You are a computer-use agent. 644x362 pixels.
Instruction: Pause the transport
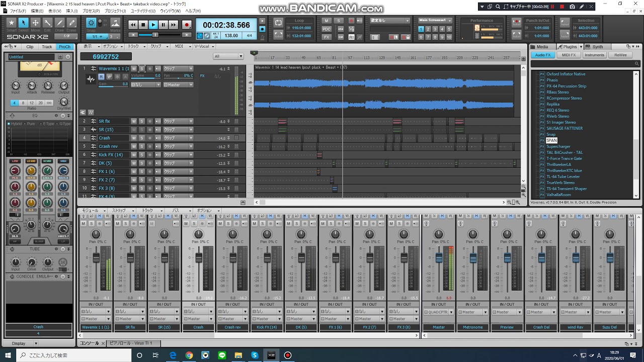[164, 25]
